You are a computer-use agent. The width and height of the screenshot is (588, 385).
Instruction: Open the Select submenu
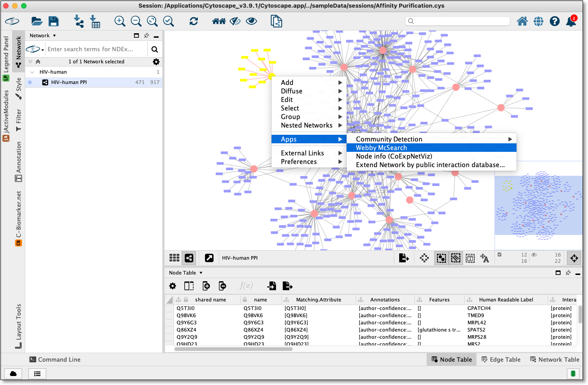308,108
